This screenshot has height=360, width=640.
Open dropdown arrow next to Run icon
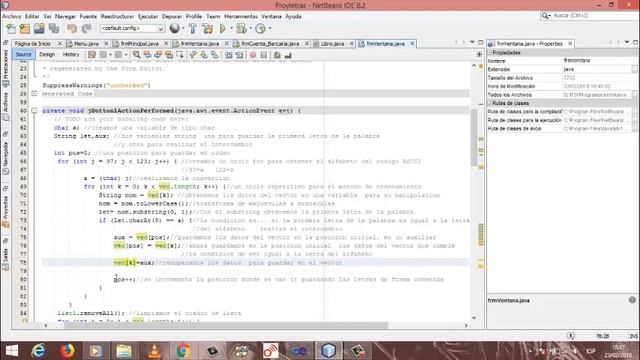click(x=231, y=29)
